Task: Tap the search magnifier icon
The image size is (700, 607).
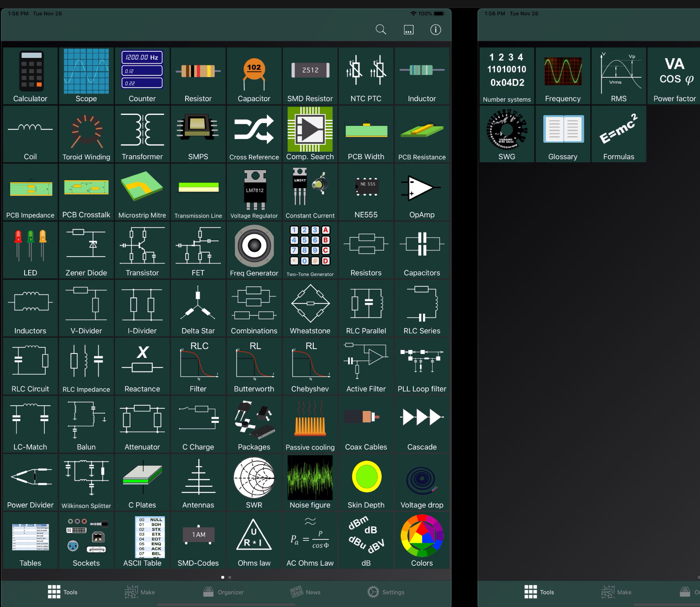Action: coord(381,29)
